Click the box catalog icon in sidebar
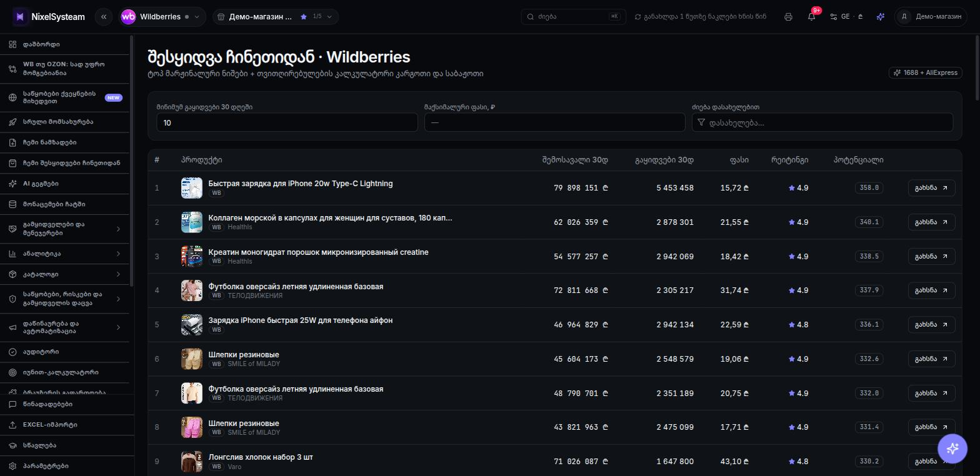 click(13, 274)
